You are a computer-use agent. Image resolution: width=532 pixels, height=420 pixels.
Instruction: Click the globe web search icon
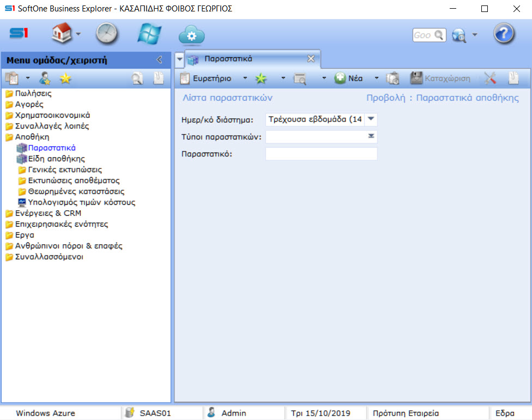[459, 35]
